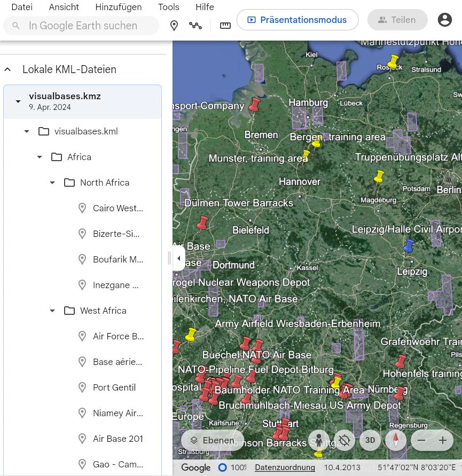Collapse the North Africa folder
Viewport: 462px width, 476px height.
pos(52,183)
